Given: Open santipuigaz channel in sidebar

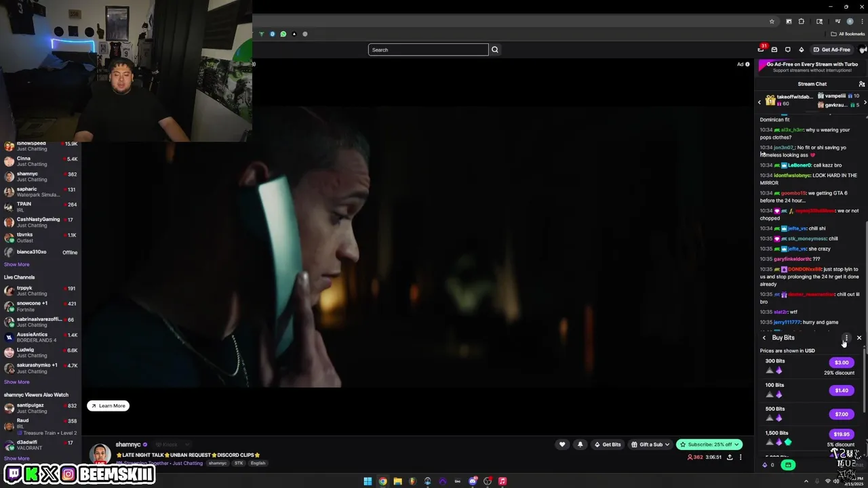Looking at the screenshot, I should coord(41,408).
